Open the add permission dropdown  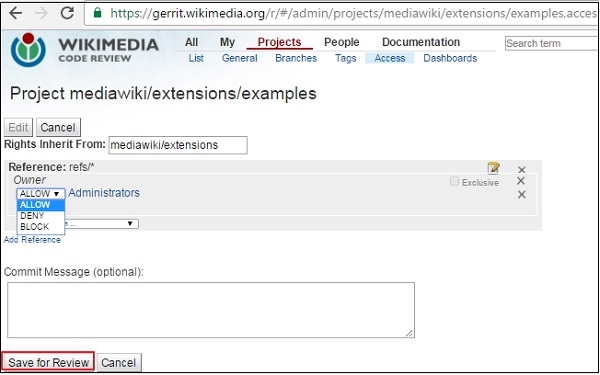(101, 223)
